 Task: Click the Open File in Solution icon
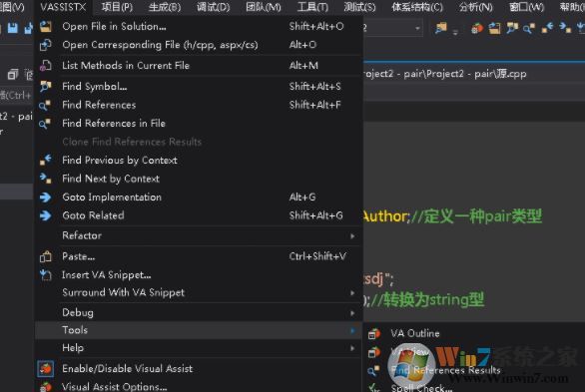pyautogui.click(x=46, y=27)
